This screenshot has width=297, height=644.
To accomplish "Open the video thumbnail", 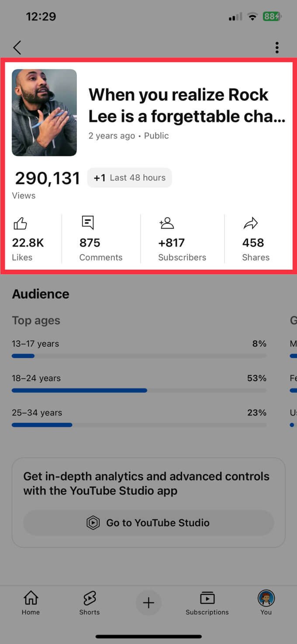I will pyautogui.click(x=44, y=112).
